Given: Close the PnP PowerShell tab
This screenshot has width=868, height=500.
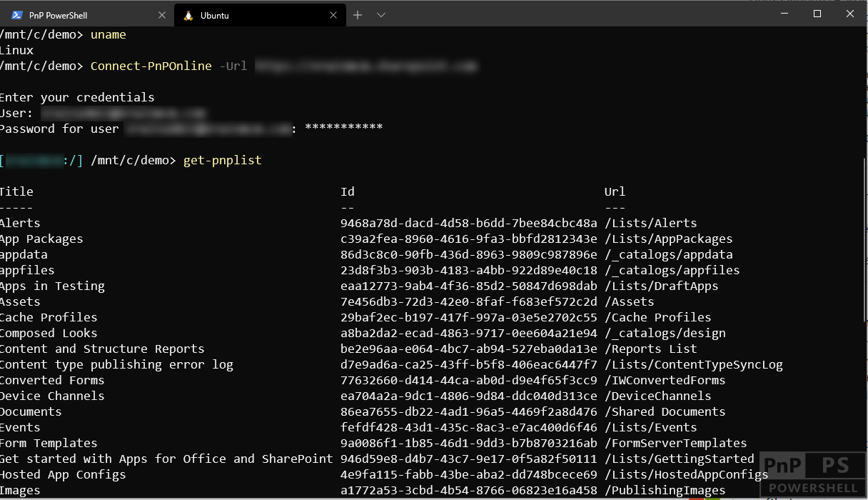Looking at the screenshot, I should click(161, 15).
